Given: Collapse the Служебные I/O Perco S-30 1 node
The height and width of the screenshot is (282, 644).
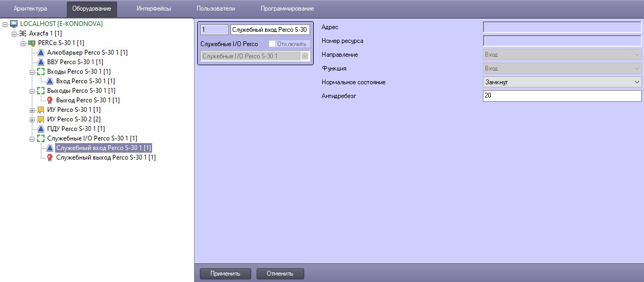Looking at the screenshot, I should click(x=32, y=139).
